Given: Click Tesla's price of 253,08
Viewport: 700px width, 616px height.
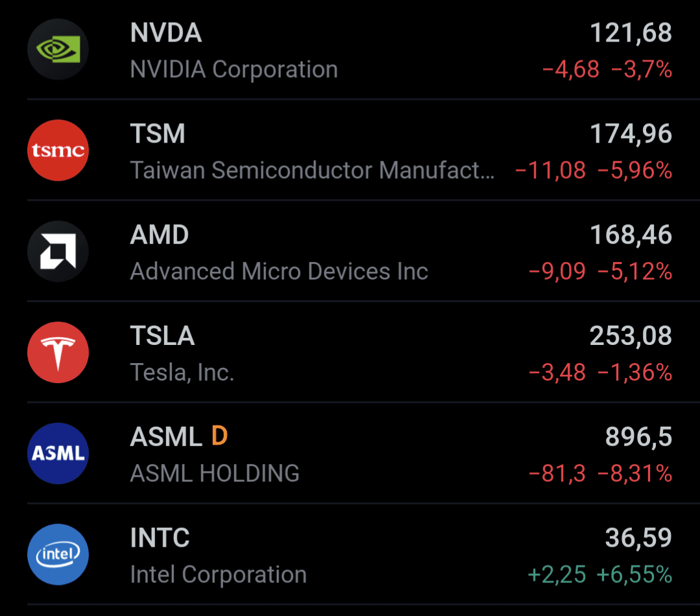Looking at the screenshot, I should [x=631, y=336].
